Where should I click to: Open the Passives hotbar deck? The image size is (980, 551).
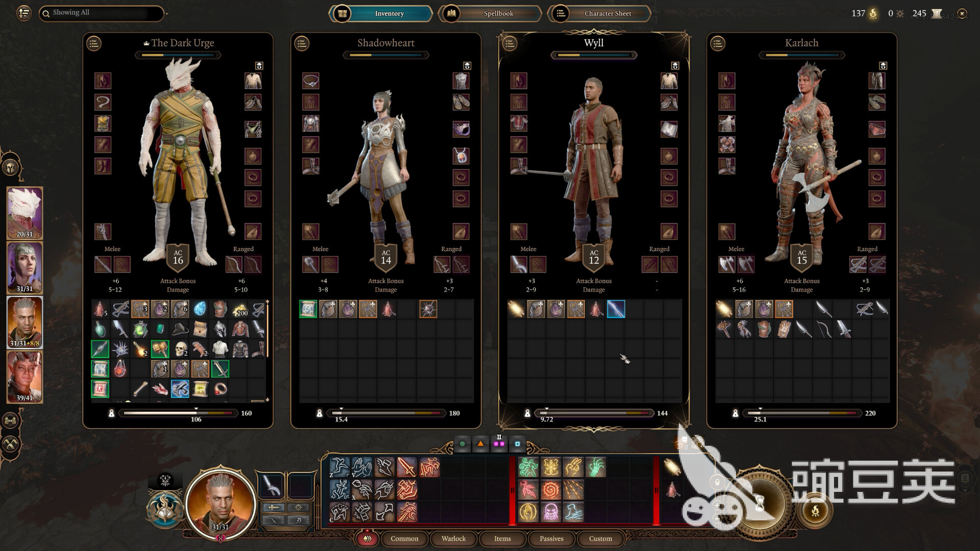coord(551,539)
